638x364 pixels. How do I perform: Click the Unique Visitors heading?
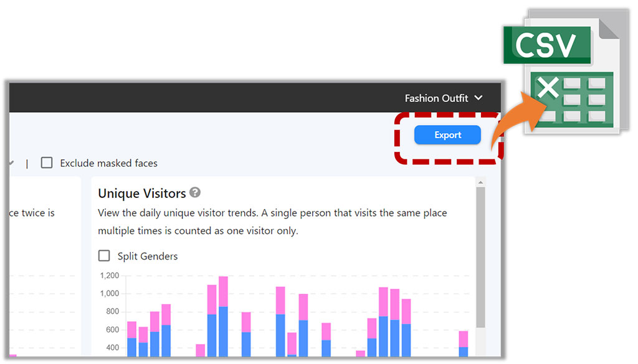tap(141, 194)
